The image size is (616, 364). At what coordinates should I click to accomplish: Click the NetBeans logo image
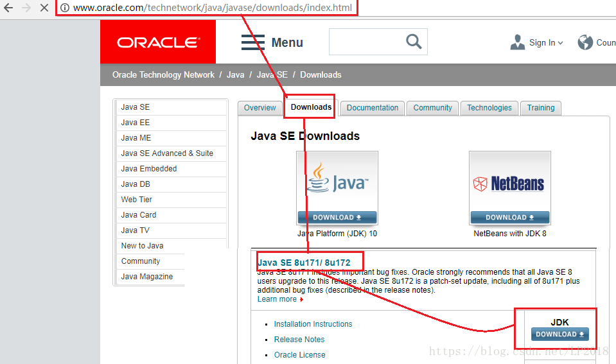pos(509,184)
